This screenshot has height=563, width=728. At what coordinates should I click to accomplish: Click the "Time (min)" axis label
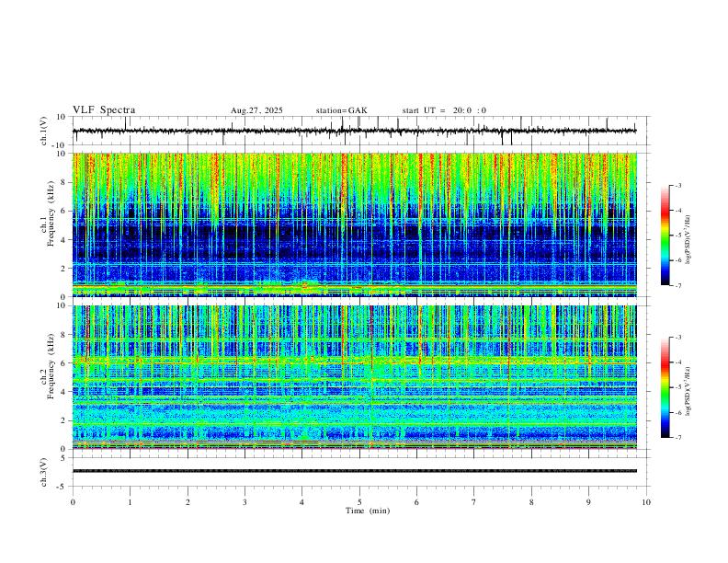[368, 511]
